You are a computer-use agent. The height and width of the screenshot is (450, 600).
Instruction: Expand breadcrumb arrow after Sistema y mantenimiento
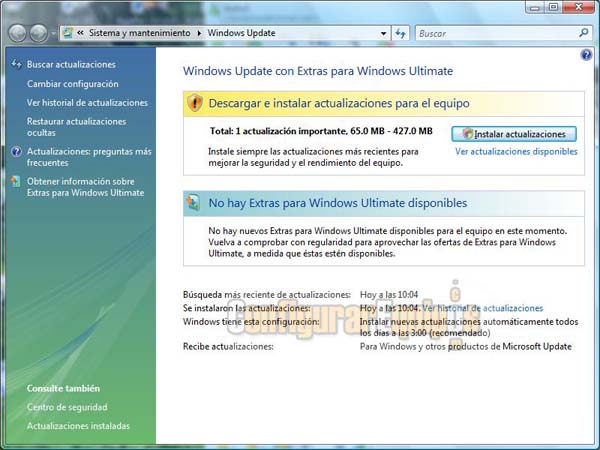199,33
